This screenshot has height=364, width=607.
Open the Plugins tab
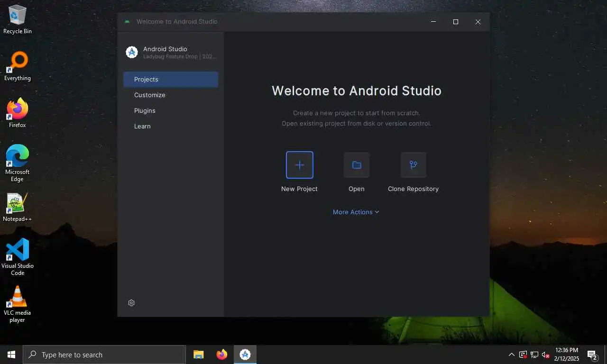(x=171, y=110)
